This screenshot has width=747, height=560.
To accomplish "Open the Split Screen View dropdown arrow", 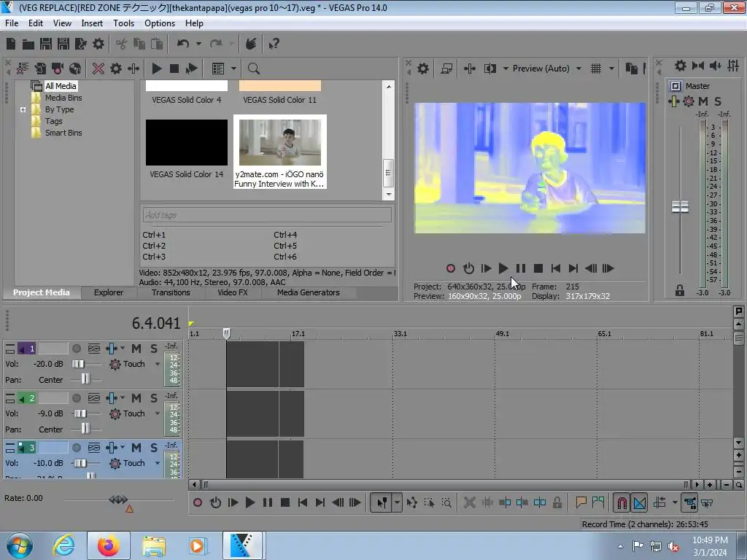I will point(506,69).
